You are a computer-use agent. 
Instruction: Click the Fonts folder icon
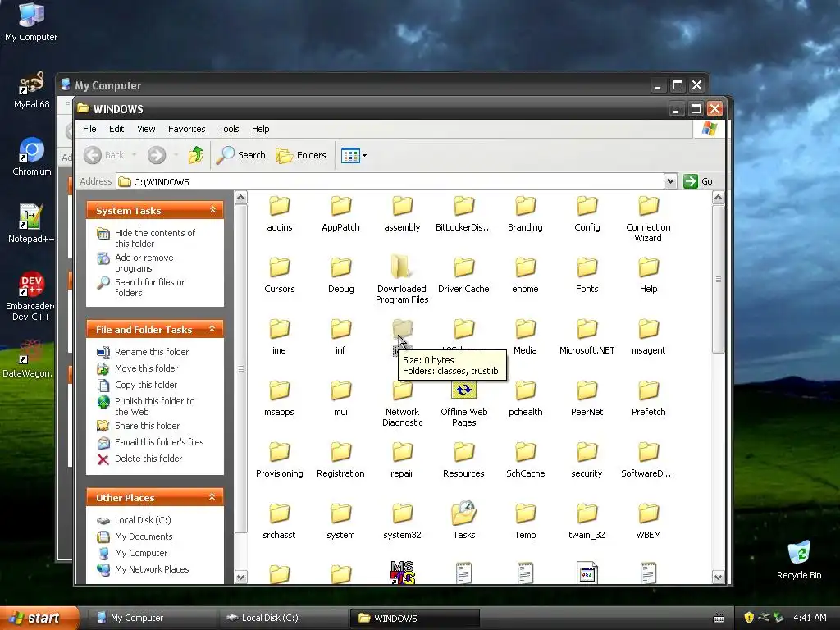point(587,267)
